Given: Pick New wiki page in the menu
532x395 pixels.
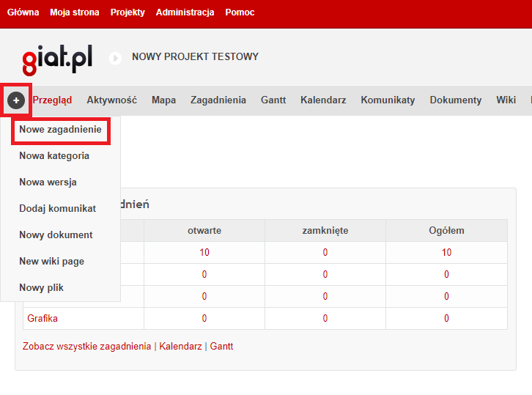Looking at the screenshot, I should click(x=51, y=262).
